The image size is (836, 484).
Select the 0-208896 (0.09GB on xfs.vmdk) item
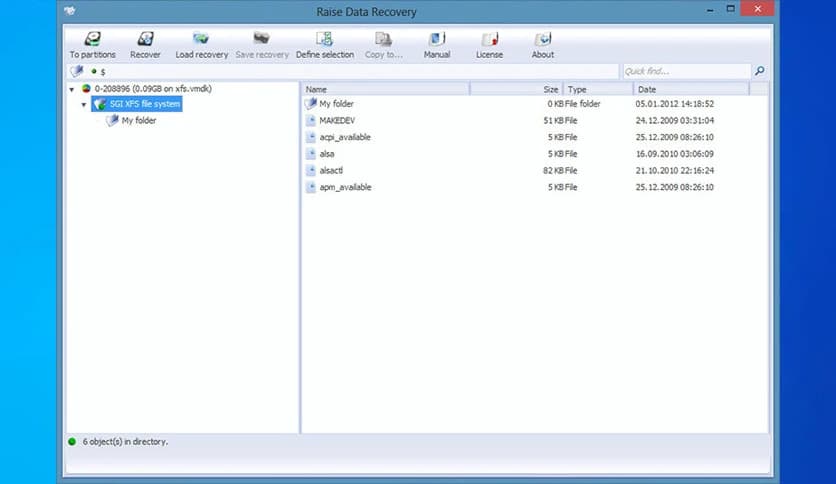(153, 88)
